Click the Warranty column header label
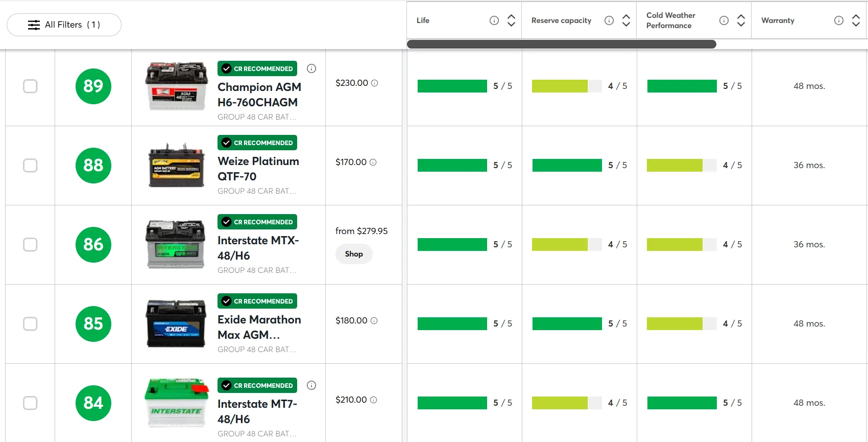 point(778,20)
